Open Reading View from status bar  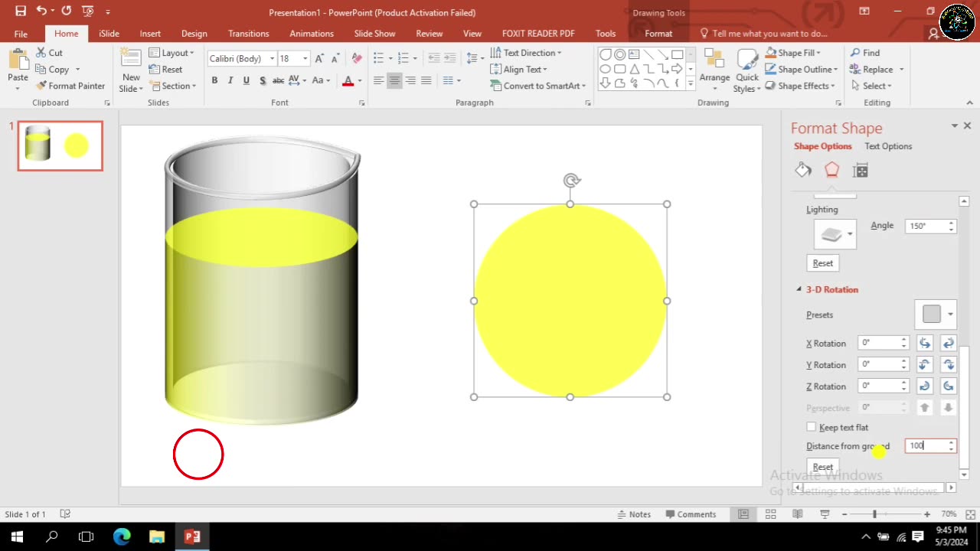[x=797, y=514]
